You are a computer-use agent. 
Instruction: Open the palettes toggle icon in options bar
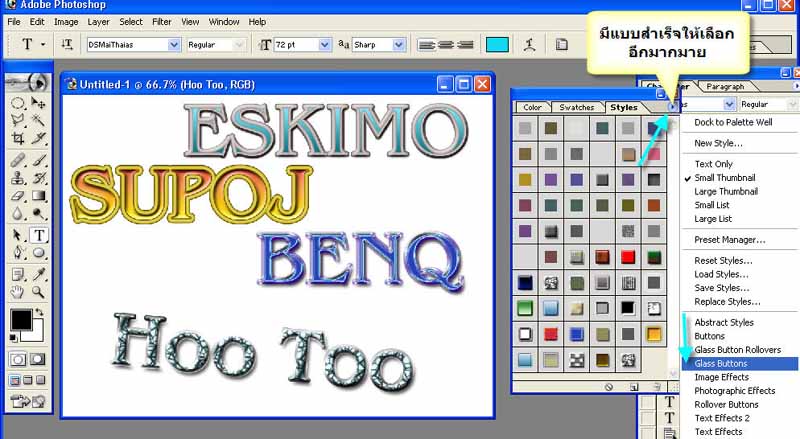[x=562, y=45]
